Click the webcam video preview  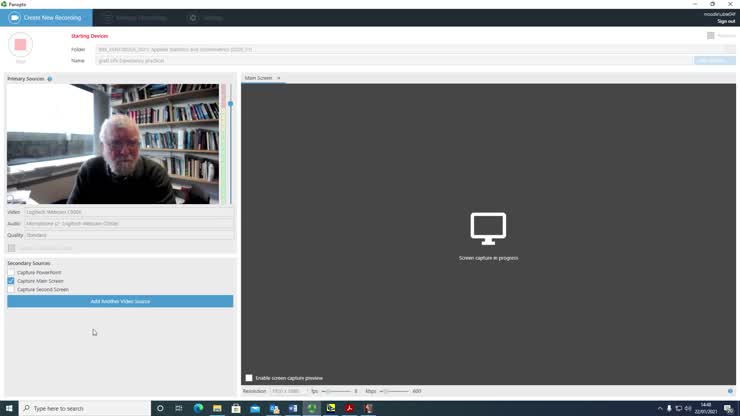[x=113, y=144]
